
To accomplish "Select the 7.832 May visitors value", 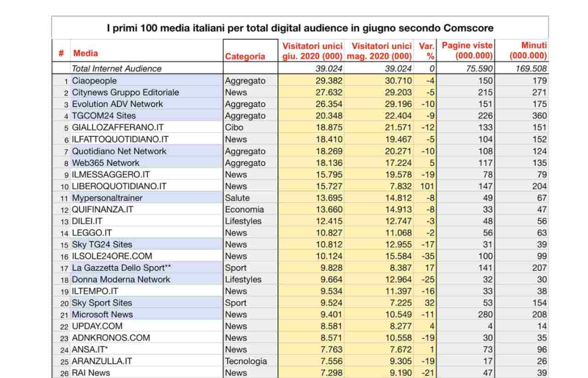I will tap(401, 186).
